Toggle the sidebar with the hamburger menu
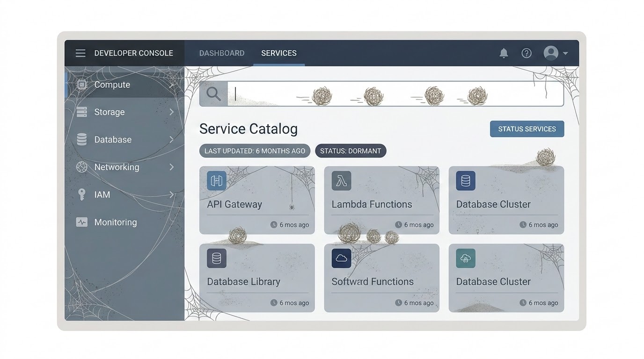Image resolution: width=644 pixels, height=359 pixels. [80, 53]
